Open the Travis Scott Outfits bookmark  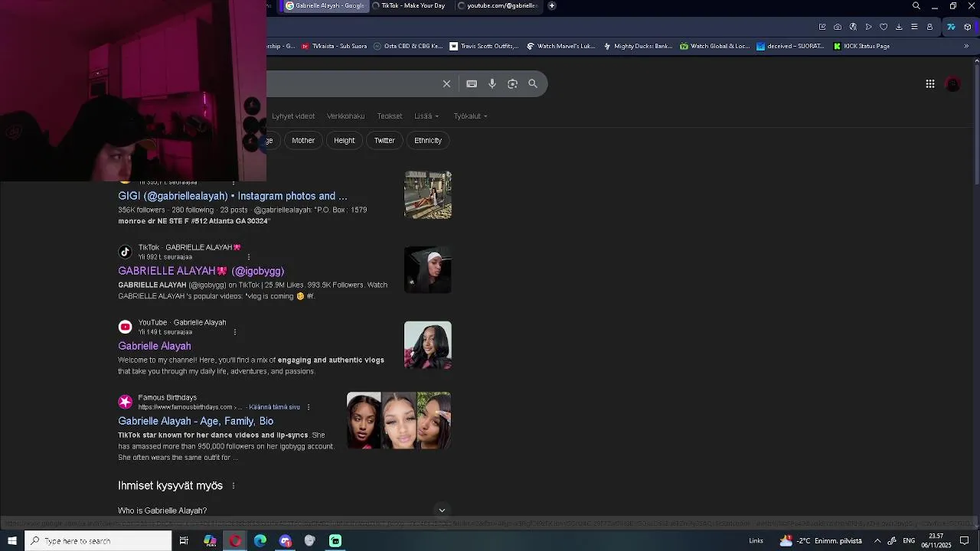point(484,46)
